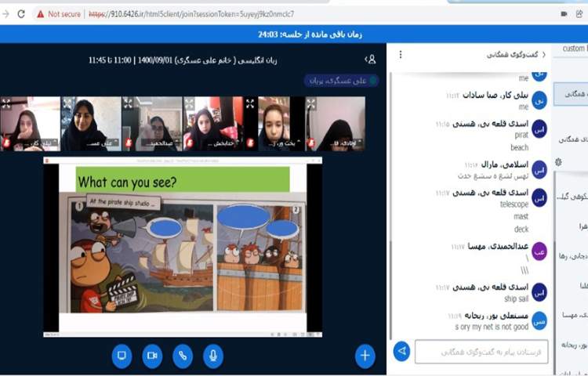Reload the browser page

pyautogui.click(x=21, y=14)
